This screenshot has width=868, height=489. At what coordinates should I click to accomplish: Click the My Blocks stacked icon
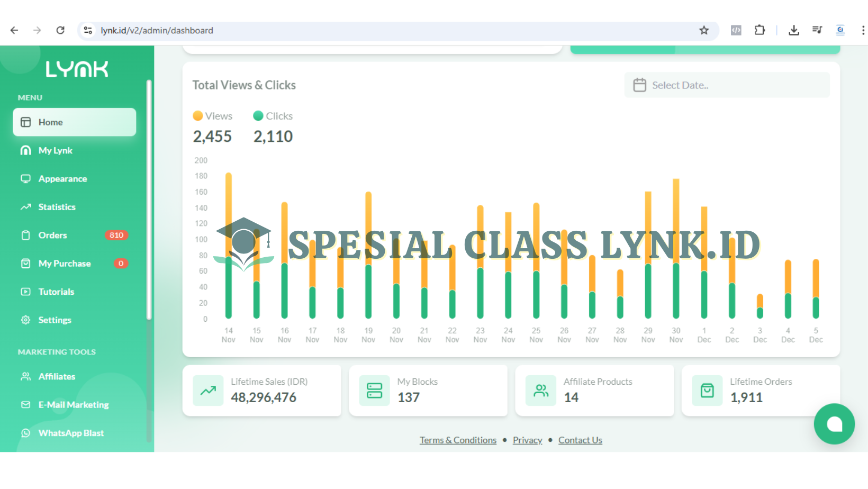pos(374,391)
